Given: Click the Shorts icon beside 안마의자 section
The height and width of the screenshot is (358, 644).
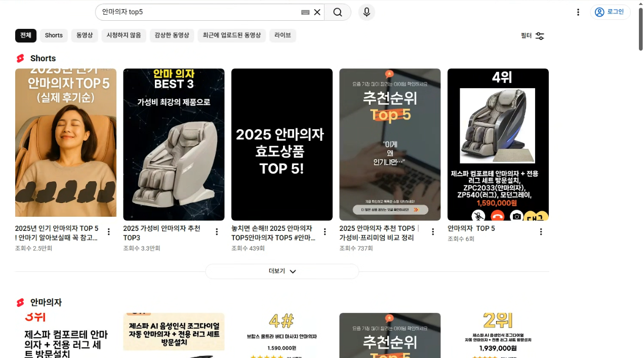Looking at the screenshot, I should click(x=20, y=302).
